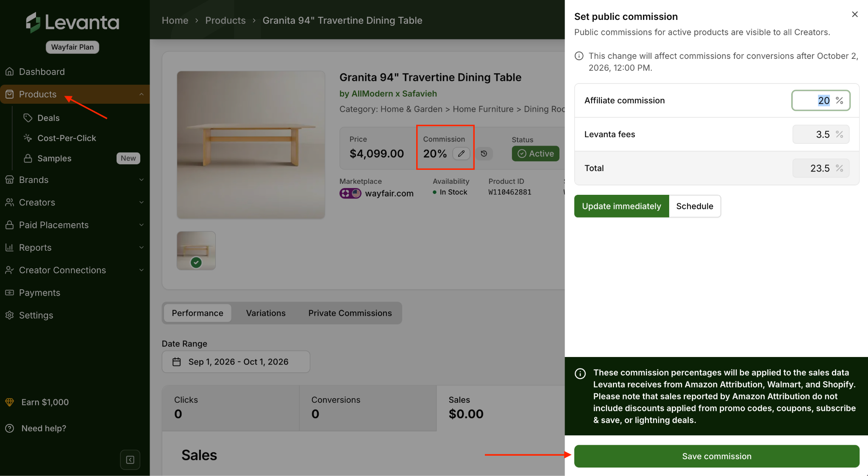The image size is (868, 476).
Task: Click the Earn $1,000 diamond icon
Action: pos(10,402)
